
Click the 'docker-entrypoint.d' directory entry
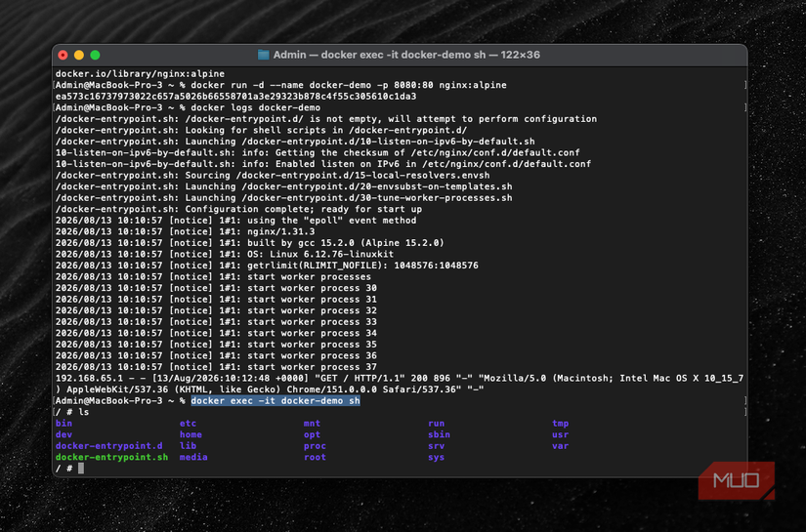point(109,446)
